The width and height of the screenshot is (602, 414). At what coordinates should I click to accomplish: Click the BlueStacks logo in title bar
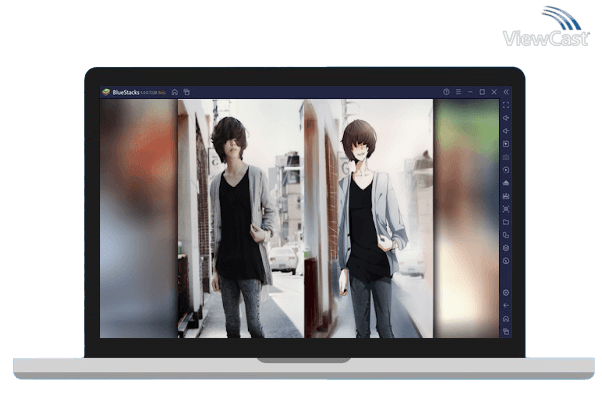(x=106, y=92)
